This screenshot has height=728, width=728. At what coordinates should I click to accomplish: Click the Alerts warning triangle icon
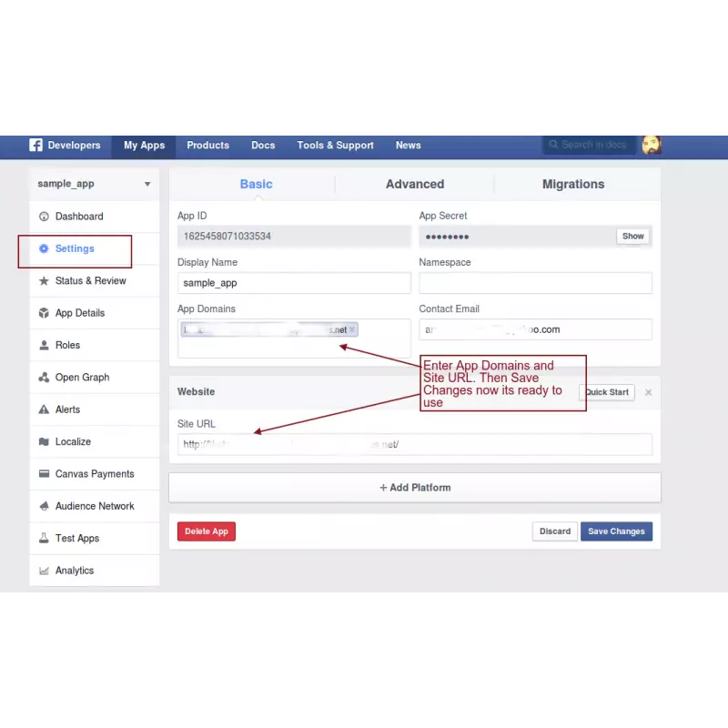click(x=44, y=409)
